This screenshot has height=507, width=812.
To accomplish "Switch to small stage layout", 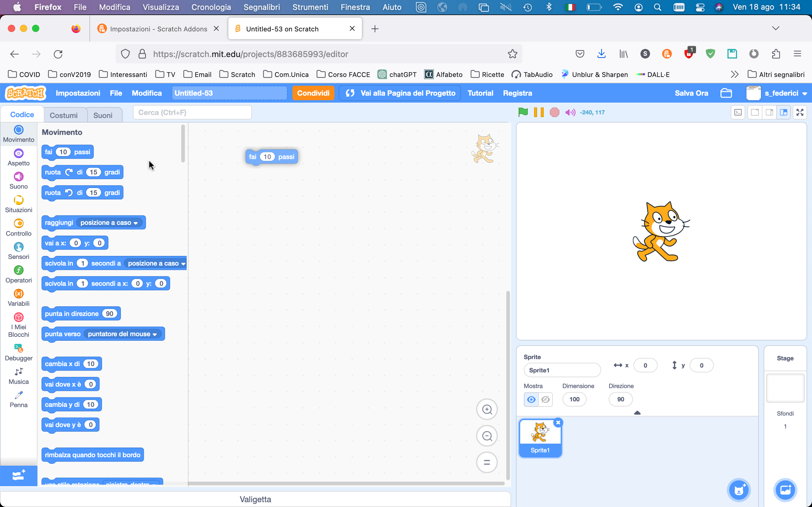I will [769, 112].
